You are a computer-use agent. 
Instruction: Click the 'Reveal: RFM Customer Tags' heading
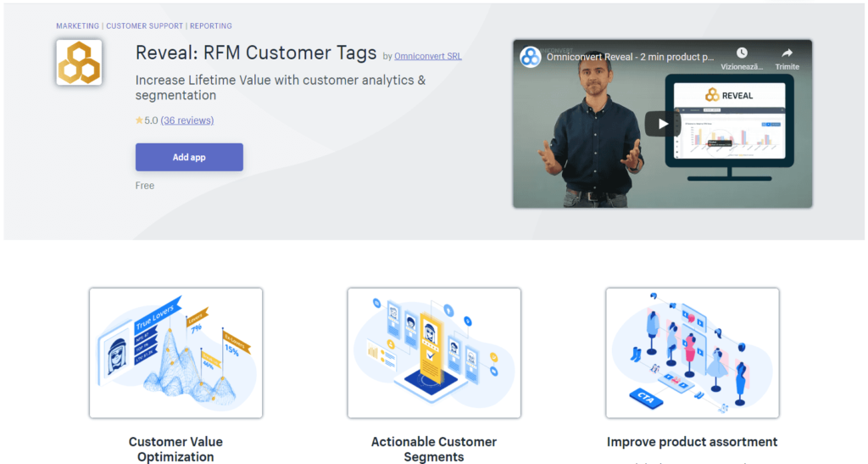256,53
